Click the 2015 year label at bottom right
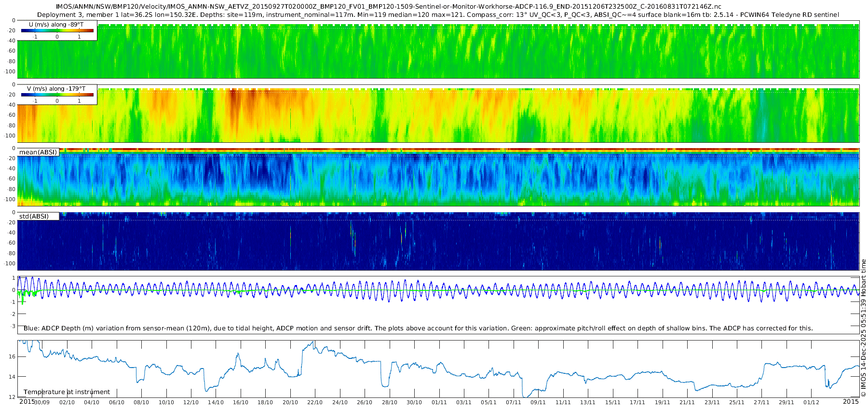868x410 pixels. click(x=851, y=402)
